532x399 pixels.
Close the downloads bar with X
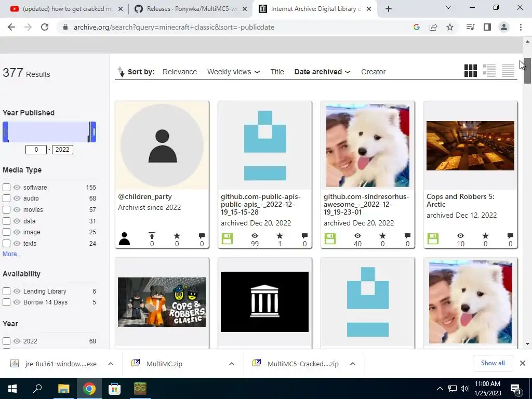pyautogui.click(x=523, y=363)
